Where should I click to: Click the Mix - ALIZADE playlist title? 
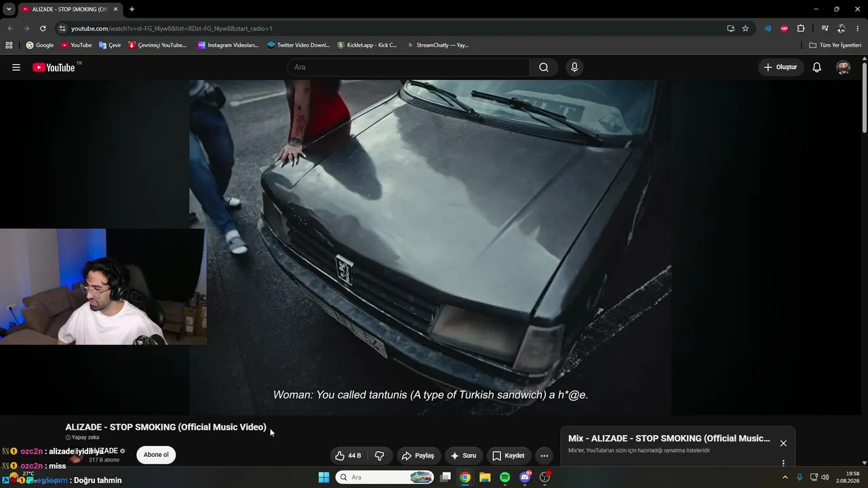669,439
